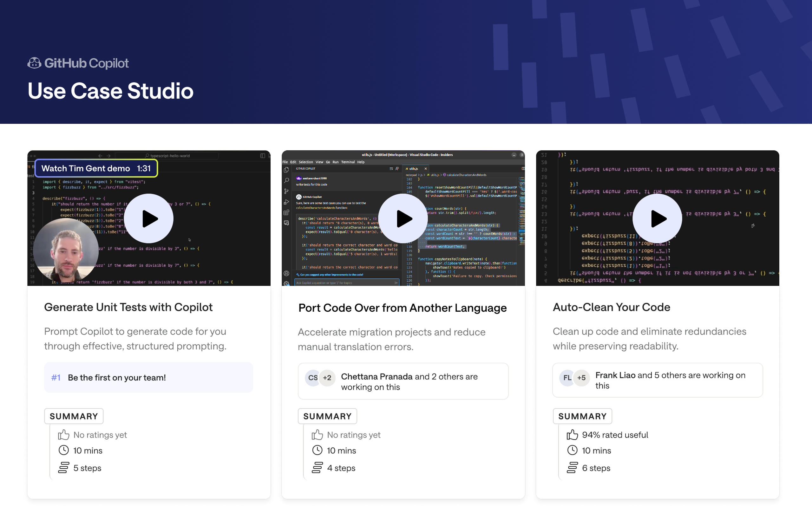
Task: Play the Port Code Over video
Action: (x=403, y=219)
